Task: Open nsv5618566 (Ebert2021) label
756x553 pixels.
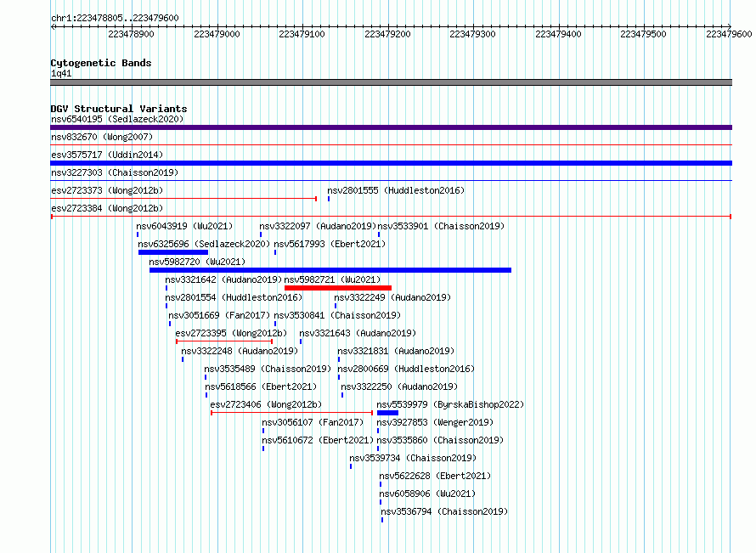Action: 261,387
